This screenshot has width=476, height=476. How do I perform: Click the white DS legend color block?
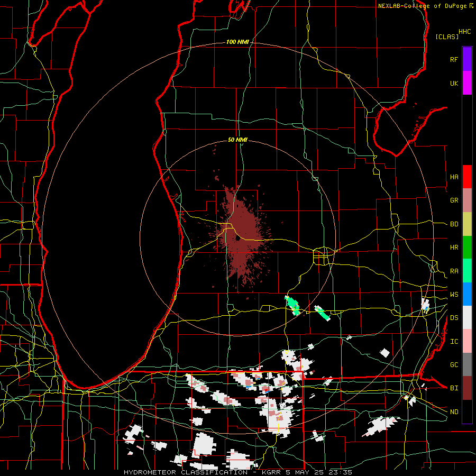[x=467, y=317]
